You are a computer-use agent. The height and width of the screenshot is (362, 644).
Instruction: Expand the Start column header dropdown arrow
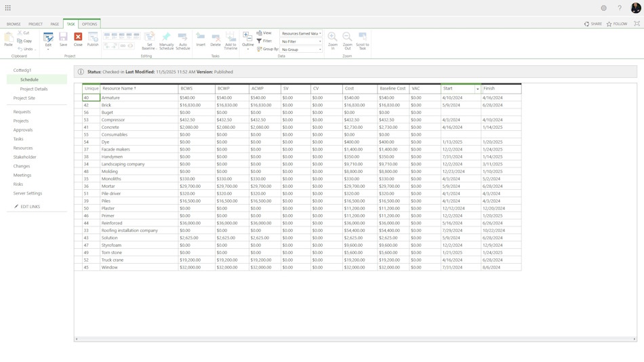pos(478,89)
